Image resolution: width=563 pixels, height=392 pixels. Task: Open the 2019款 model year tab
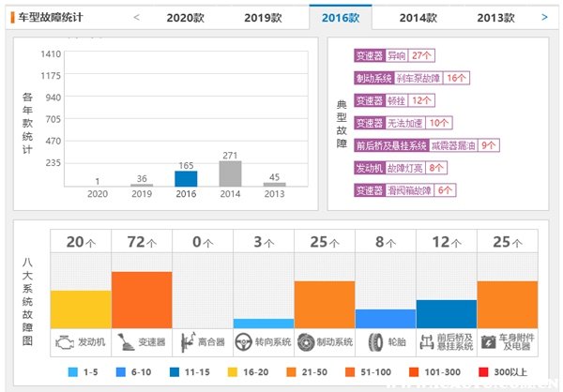pos(263,18)
